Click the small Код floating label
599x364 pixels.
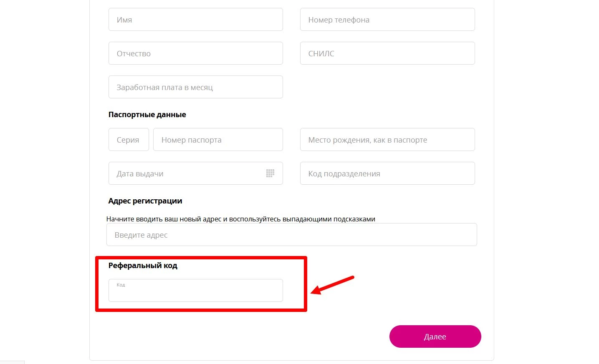click(x=121, y=285)
